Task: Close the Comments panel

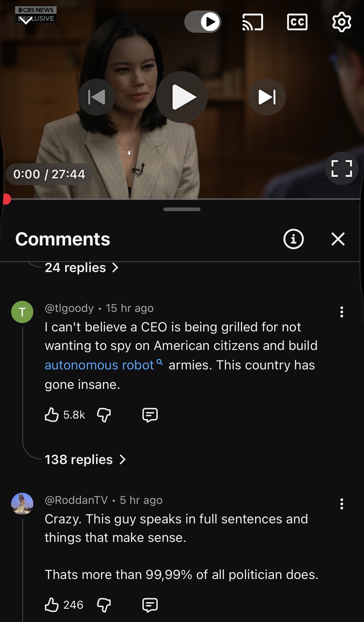Action: [338, 239]
